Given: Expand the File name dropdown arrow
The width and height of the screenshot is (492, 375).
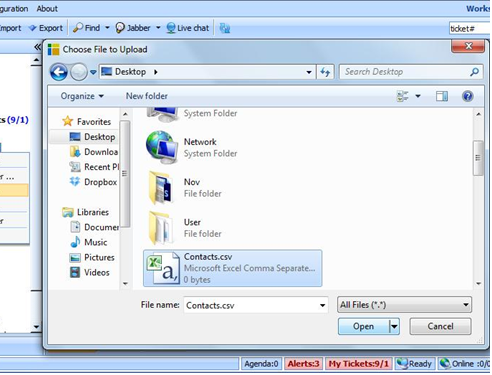Looking at the screenshot, I should pyautogui.click(x=322, y=305).
